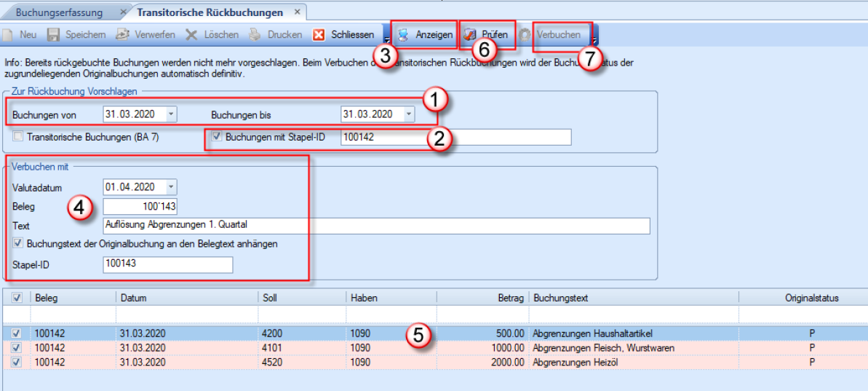The height and width of the screenshot is (391, 868).
Task: Click the amount 2000.00
Action: (508, 362)
